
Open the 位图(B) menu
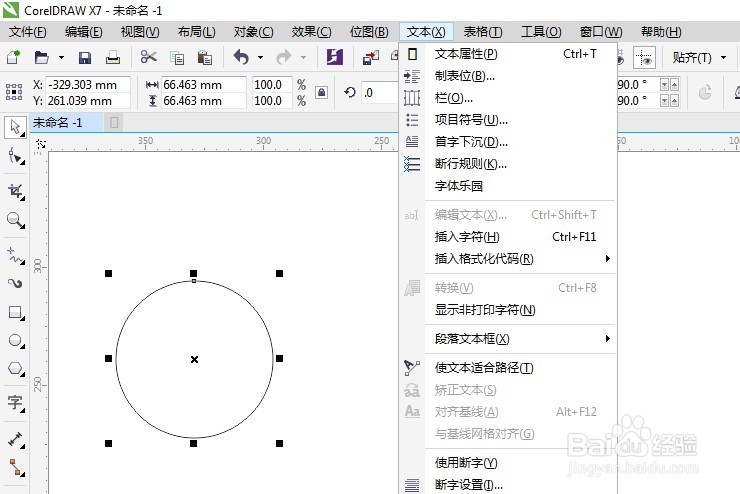tap(369, 32)
